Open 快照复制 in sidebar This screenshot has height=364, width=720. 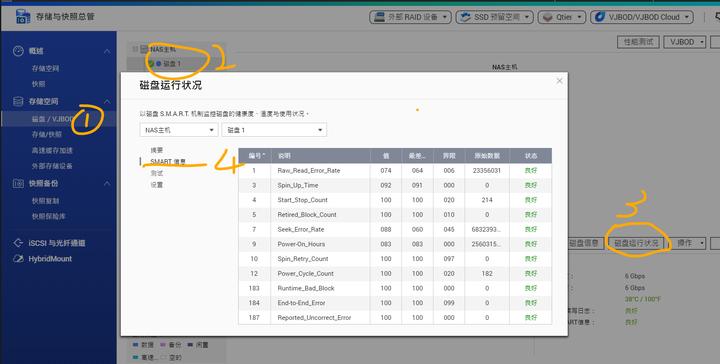[x=45, y=201]
